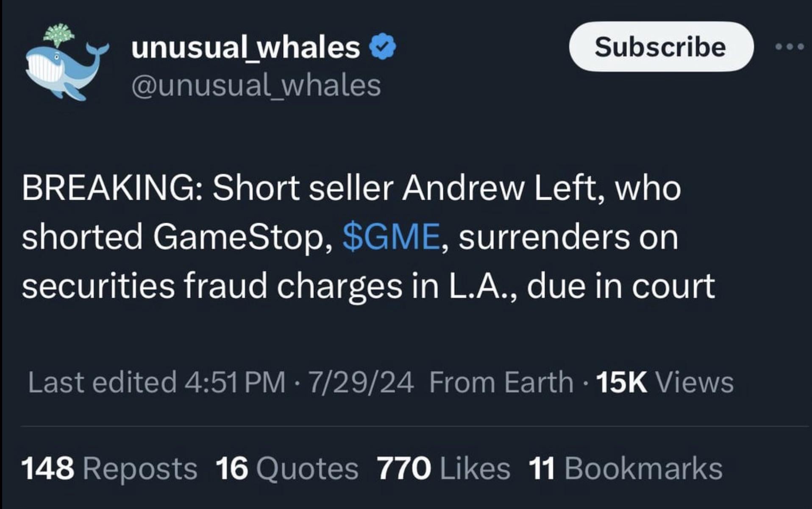This screenshot has width=812, height=509.
Task: Click the @unusual_whales handle
Action: pyautogui.click(x=256, y=85)
